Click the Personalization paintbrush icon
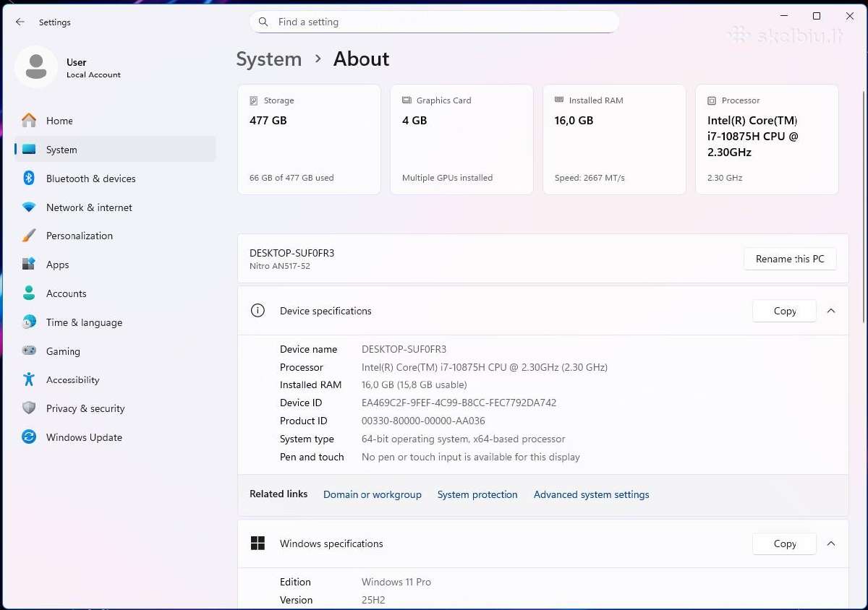The height and width of the screenshot is (610, 868). point(29,236)
